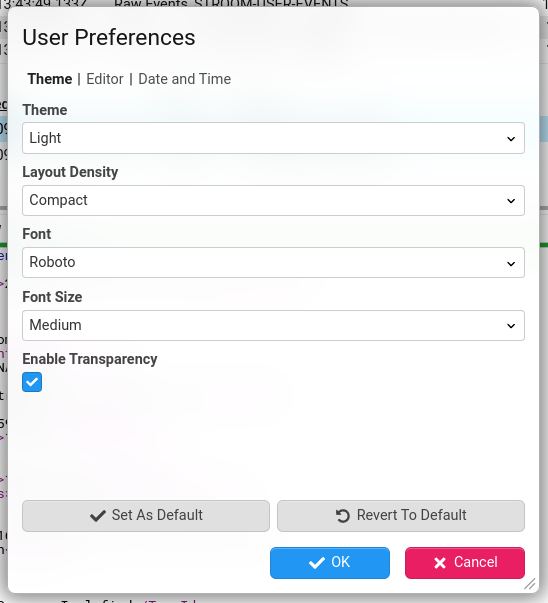Image resolution: width=548 pixels, height=603 pixels.
Task: Click the dialog resize grip in the corner
Action: click(x=530, y=584)
